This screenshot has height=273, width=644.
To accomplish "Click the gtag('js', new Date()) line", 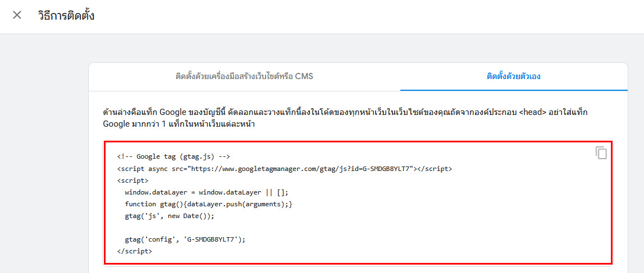I will click(x=170, y=216).
